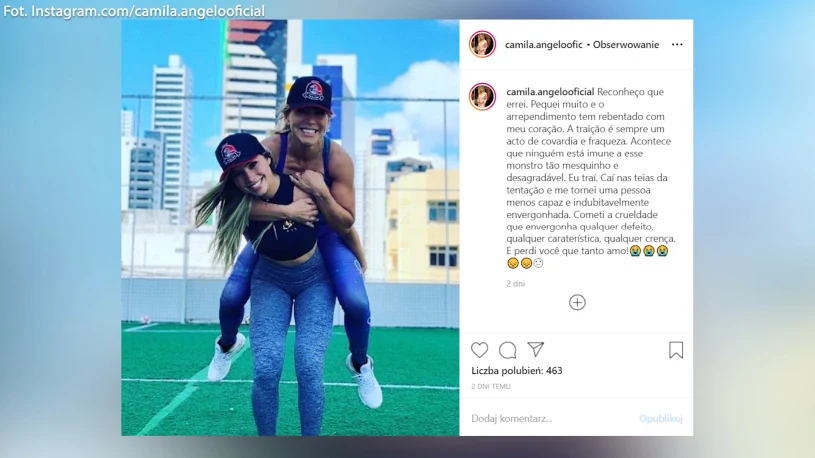View likes via Liczba polubień: 463
Screen dimensions: 815x458
(x=517, y=371)
